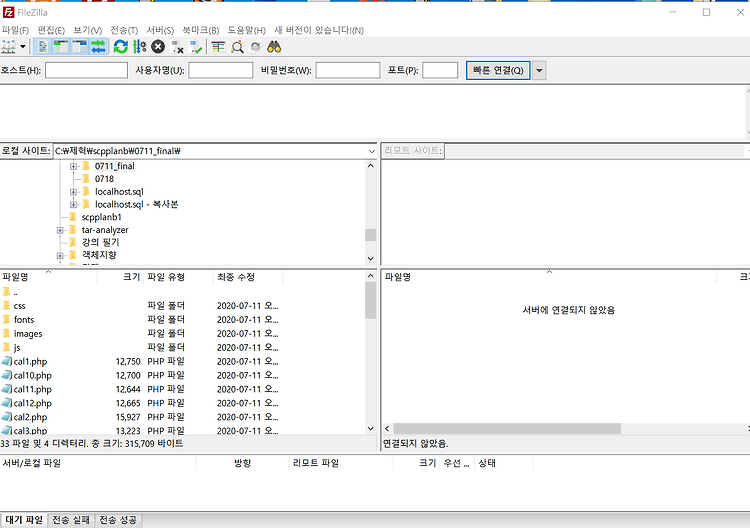Image resolution: width=750 pixels, height=528 pixels.
Task: Toggle remote directory tree display icon
Action: [79, 46]
